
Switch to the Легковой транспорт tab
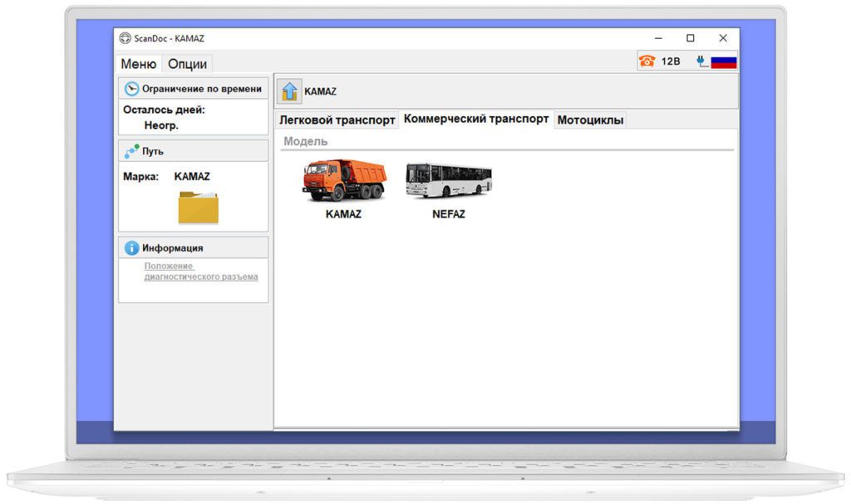click(337, 120)
